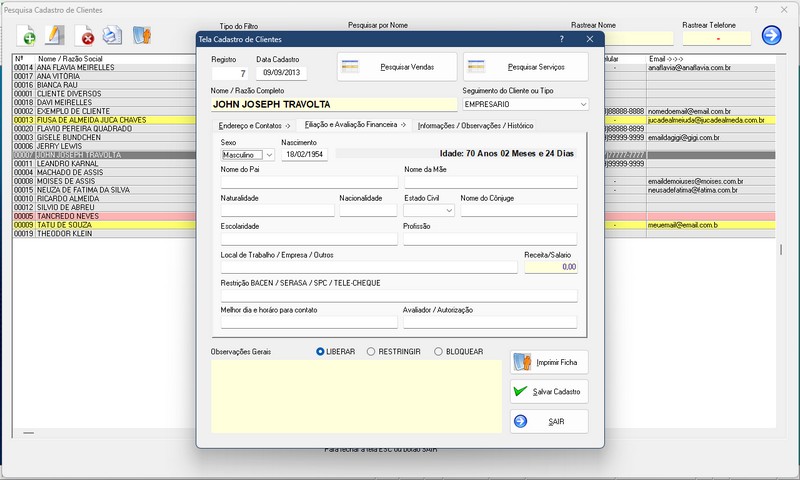Click the add new client icon
800x480 pixels.
coord(28,36)
